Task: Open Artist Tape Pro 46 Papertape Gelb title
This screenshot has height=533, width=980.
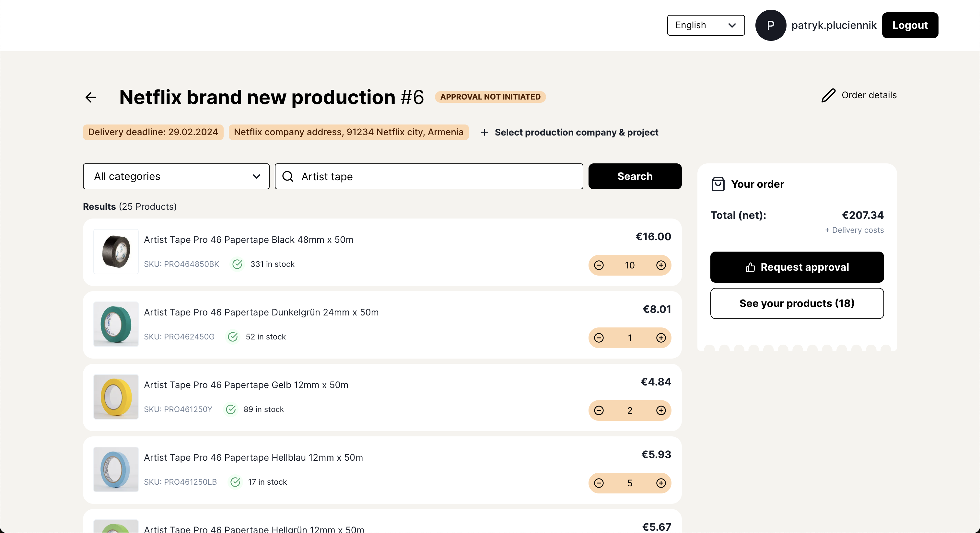Action: (x=246, y=385)
